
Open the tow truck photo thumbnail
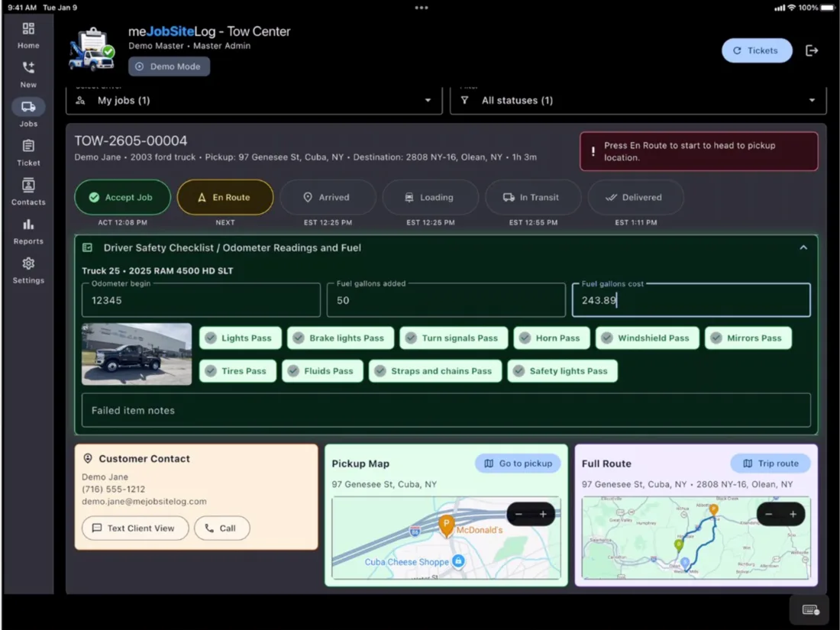point(137,354)
